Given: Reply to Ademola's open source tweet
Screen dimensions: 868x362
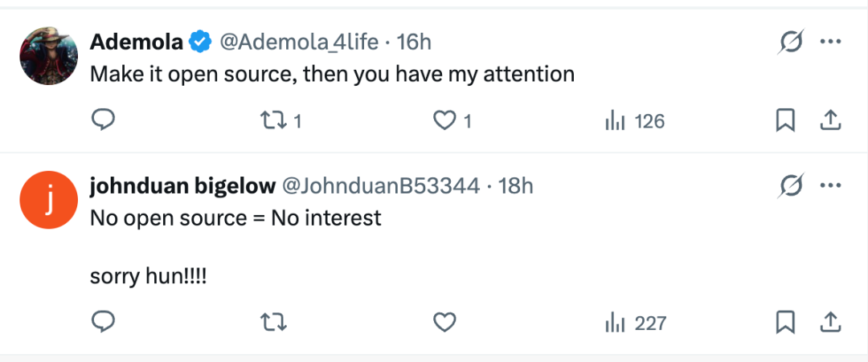Looking at the screenshot, I should pos(103,120).
